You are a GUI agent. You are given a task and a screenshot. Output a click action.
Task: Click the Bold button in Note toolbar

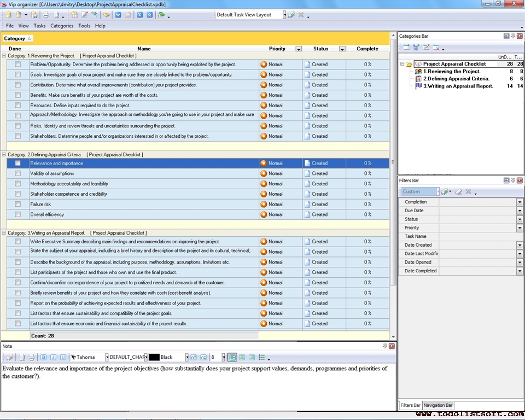click(x=44, y=357)
